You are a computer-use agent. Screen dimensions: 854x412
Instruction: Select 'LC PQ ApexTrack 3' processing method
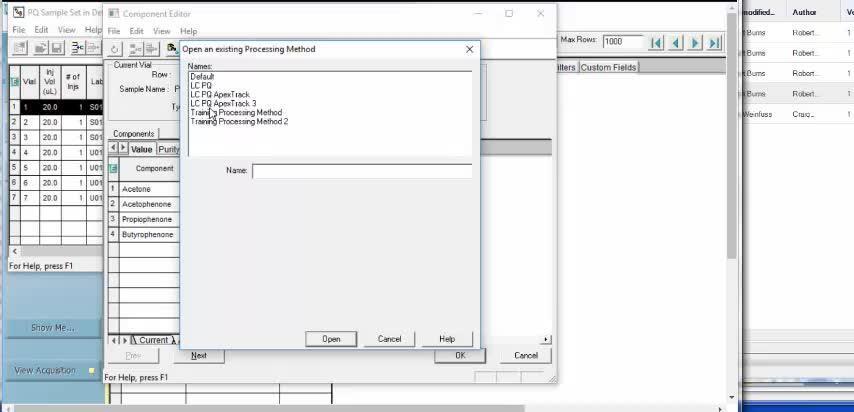[223, 104]
